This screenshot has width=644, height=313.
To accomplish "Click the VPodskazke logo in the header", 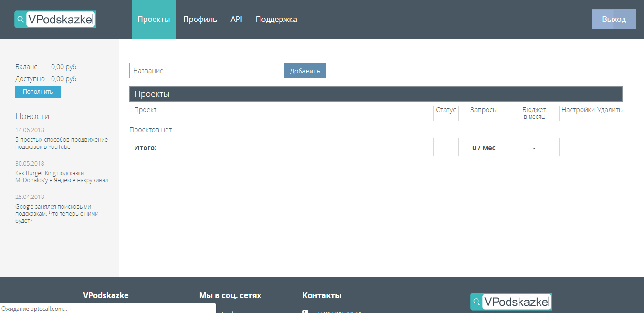I will (55, 20).
